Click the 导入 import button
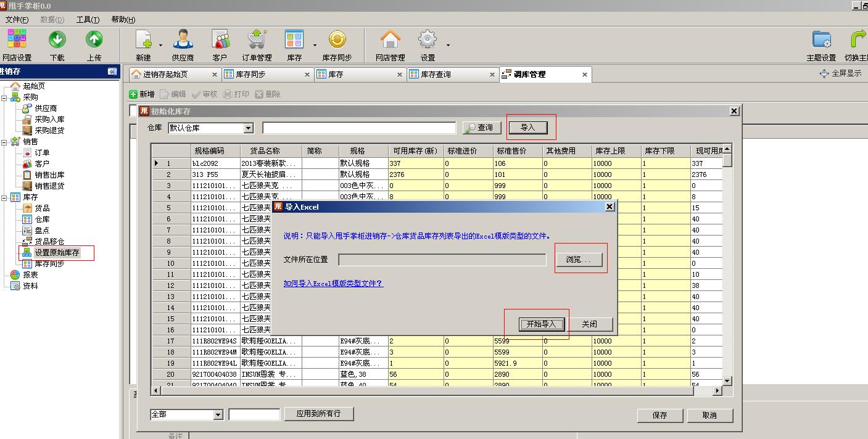 coord(528,128)
